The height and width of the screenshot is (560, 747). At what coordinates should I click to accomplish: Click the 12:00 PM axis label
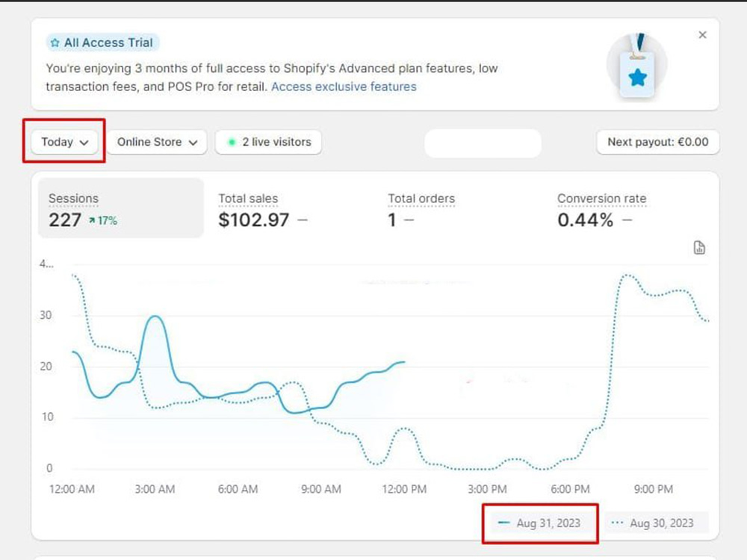pyautogui.click(x=404, y=489)
